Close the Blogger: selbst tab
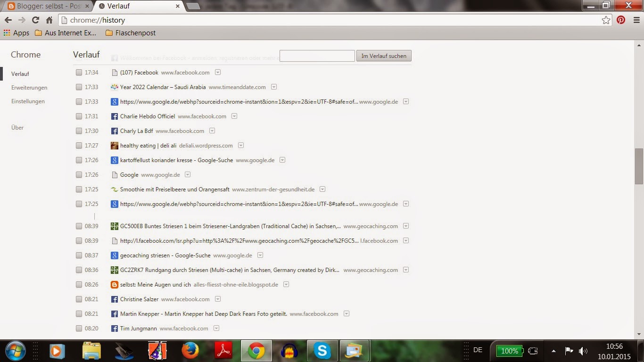Image resolution: width=644 pixels, height=362 pixels. [86, 6]
